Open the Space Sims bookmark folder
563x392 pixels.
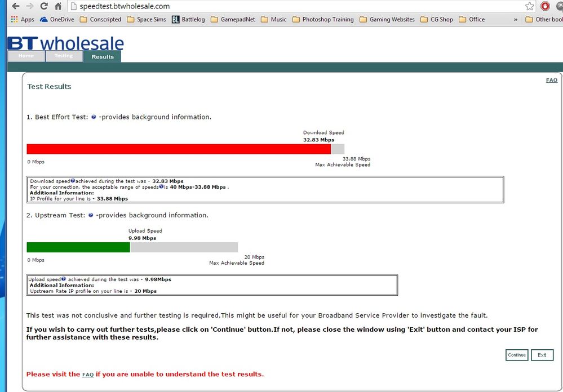point(146,19)
